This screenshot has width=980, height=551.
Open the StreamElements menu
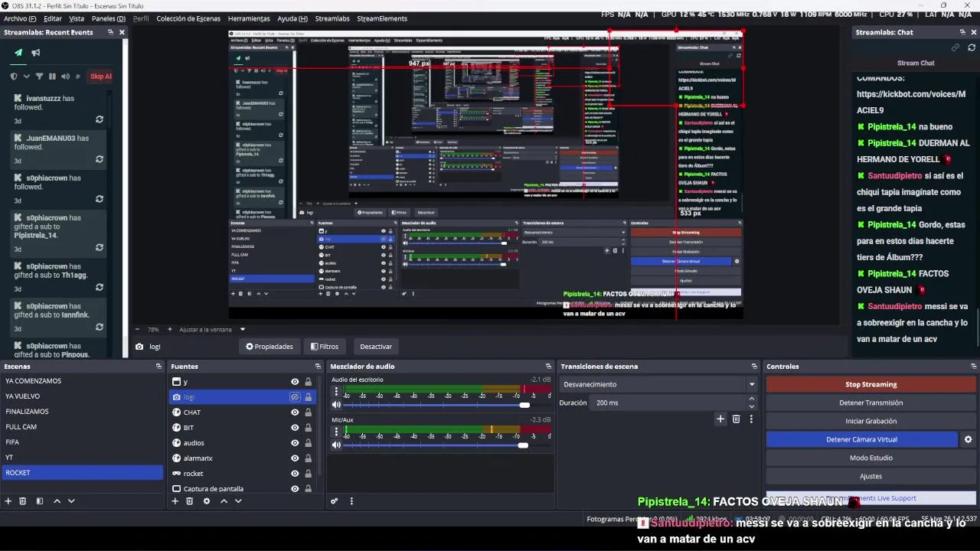(x=382, y=18)
